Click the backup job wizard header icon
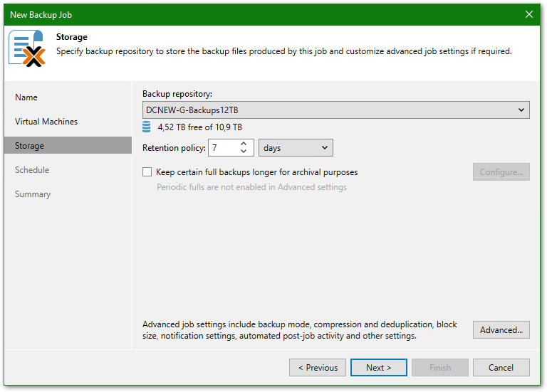Image resolution: width=547 pixels, height=392 pixels. click(27, 48)
